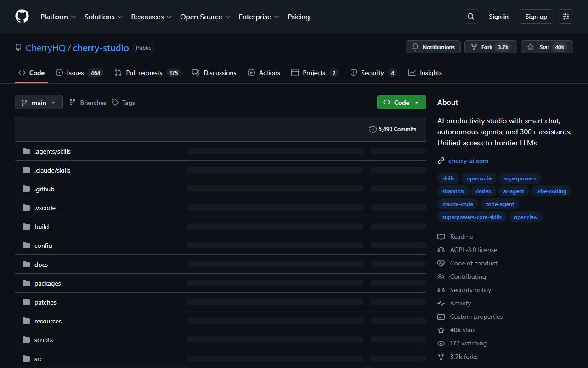Expand the green Code button dropdown
Viewport: 588px width, 368px height.
click(x=416, y=102)
